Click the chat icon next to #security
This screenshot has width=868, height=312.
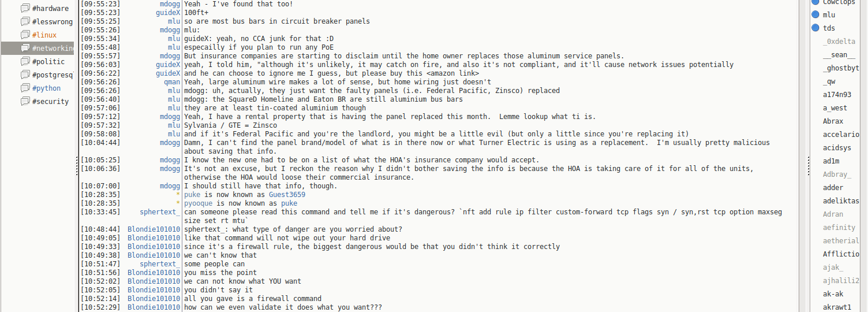tap(25, 101)
